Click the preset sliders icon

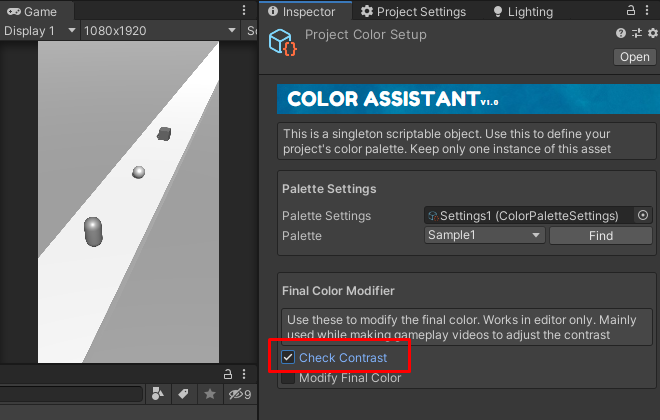637,33
